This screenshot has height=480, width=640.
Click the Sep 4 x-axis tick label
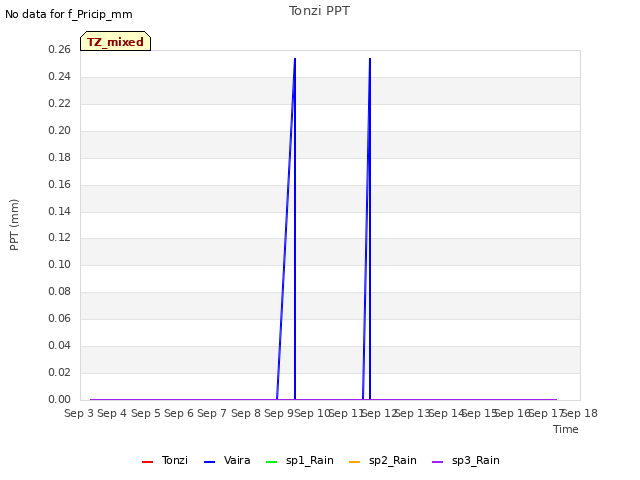point(112,413)
